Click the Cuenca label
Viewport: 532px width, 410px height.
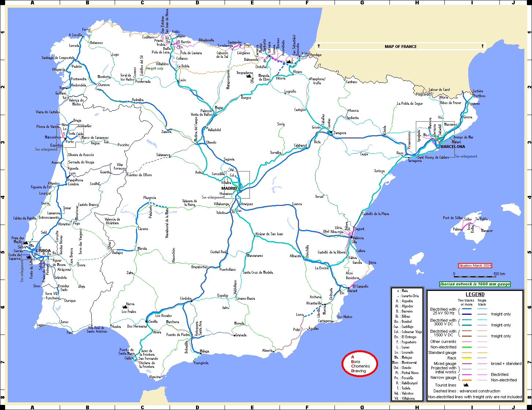tap(297, 204)
